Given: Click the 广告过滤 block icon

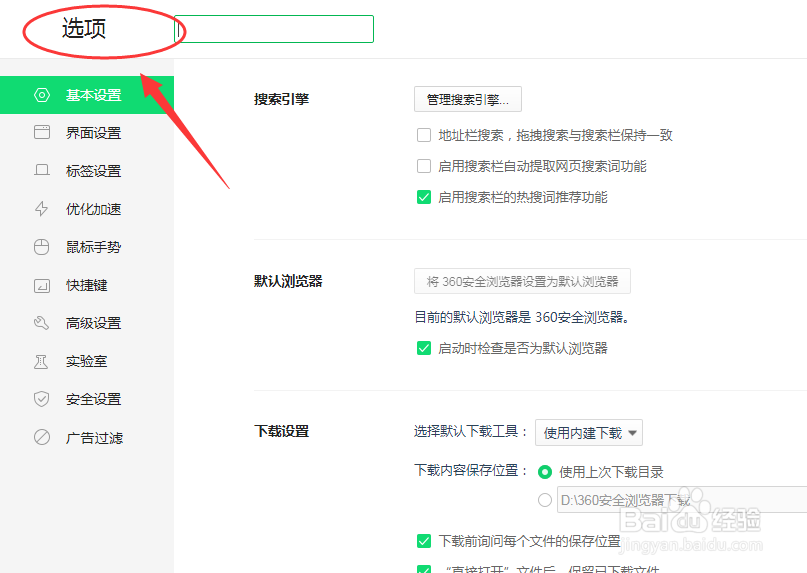Looking at the screenshot, I should pos(42,437).
